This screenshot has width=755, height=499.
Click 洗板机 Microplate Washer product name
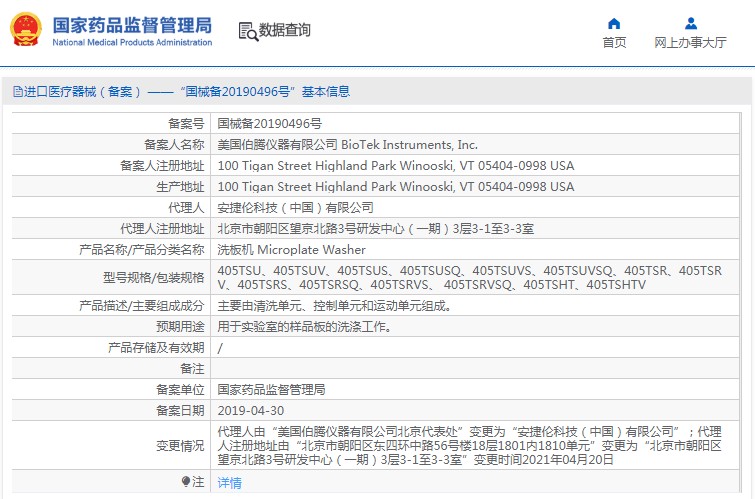click(x=291, y=250)
